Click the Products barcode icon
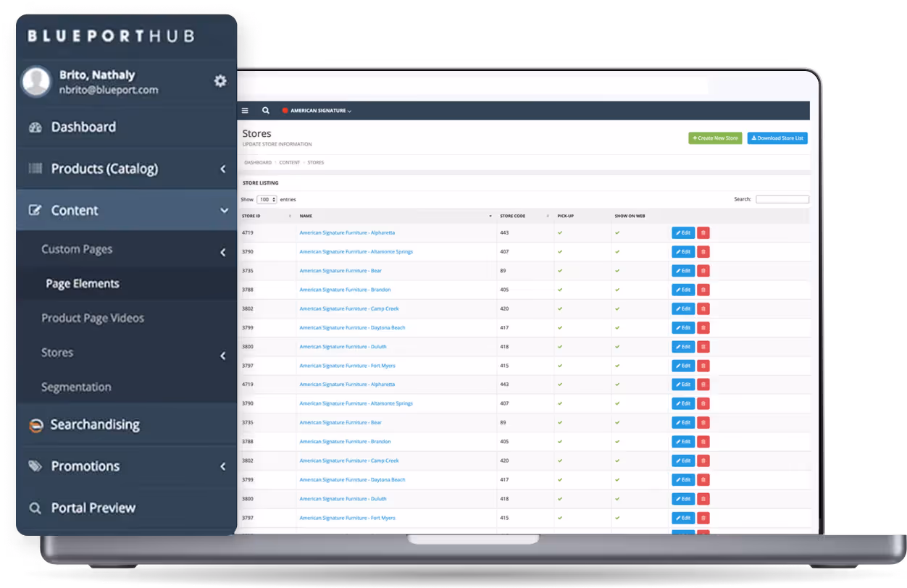 point(35,169)
